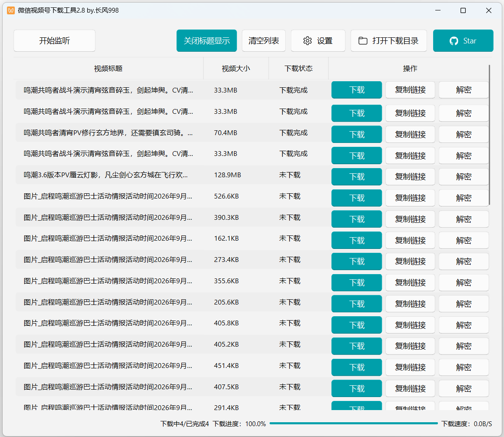
Task: Click 下载 in the 407.5KB row
Action: [357, 388]
